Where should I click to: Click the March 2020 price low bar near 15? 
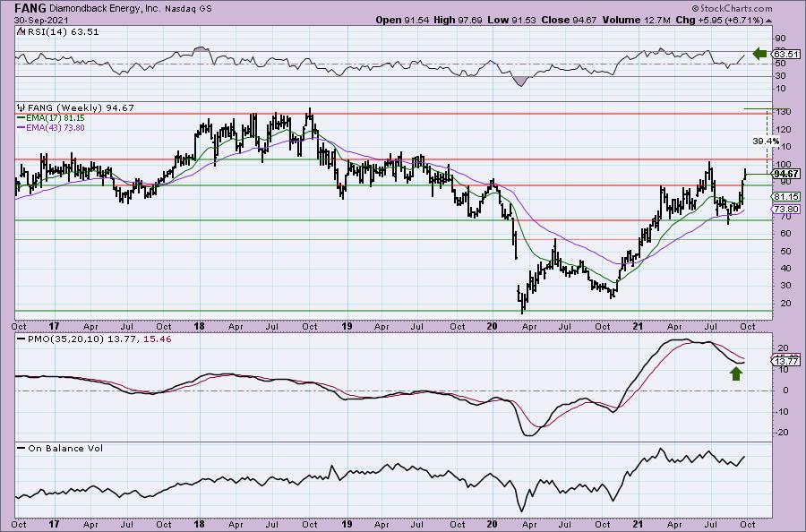pyautogui.click(x=523, y=304)
